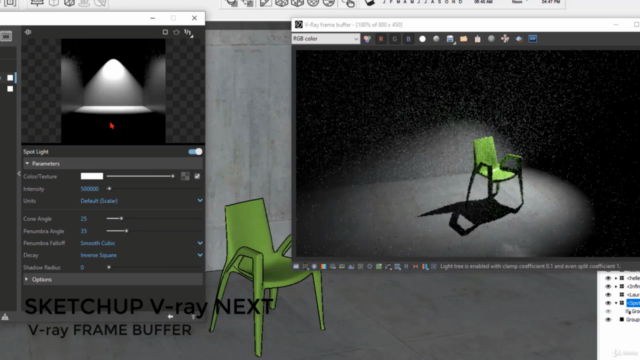Image resolution: width=640 pixels, height=360 pixels.
Task: Toggle the Color/Texture checkbox
Action: 198,176
